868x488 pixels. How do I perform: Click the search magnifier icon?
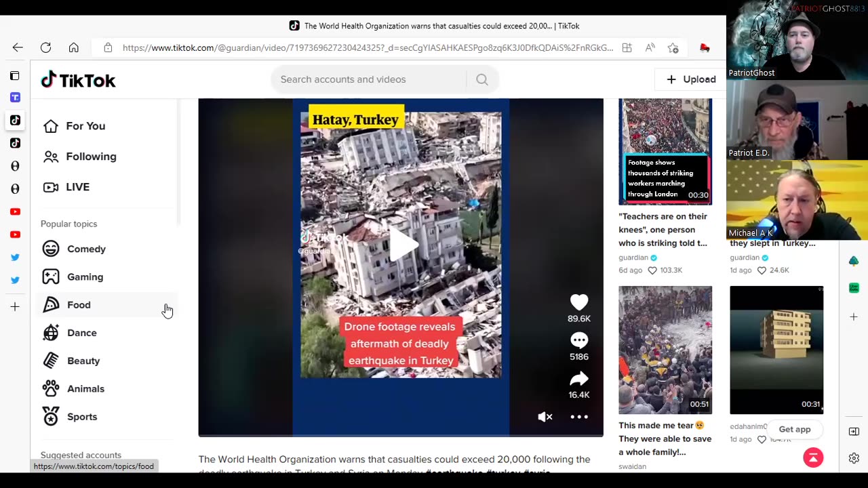tap(482, 79)
